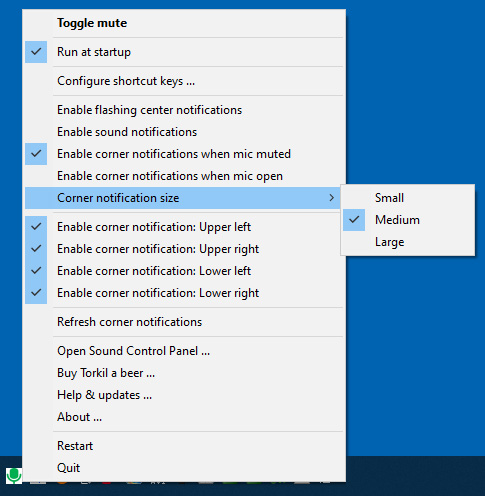Uncheck Lower left corner notification
The height and width of the screenshot is (496, 485).
coord(184,271)
